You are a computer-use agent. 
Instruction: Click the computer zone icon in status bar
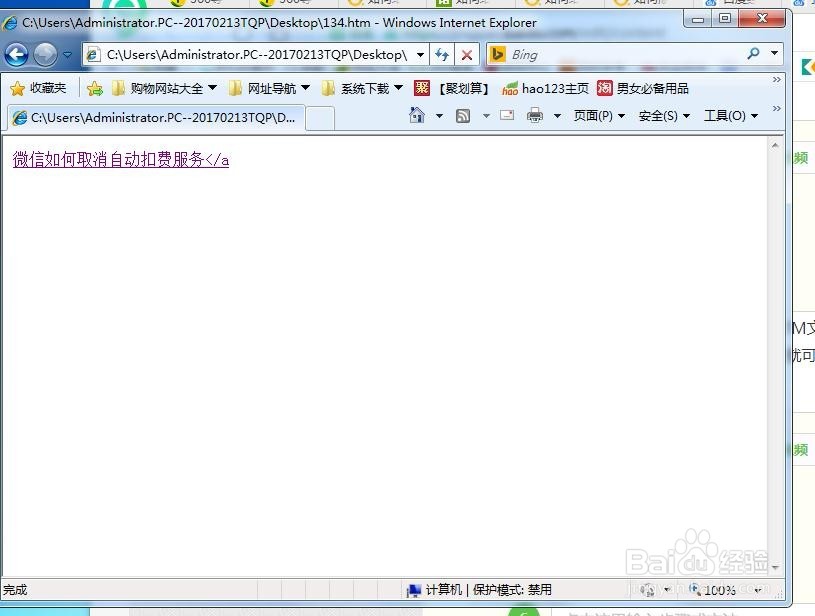(414, 591)
